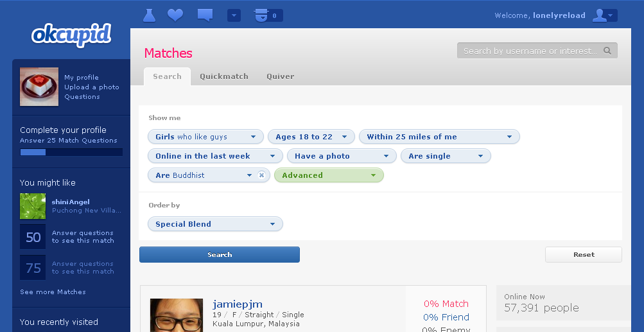Open the user account icon menu

coord(605,15)
